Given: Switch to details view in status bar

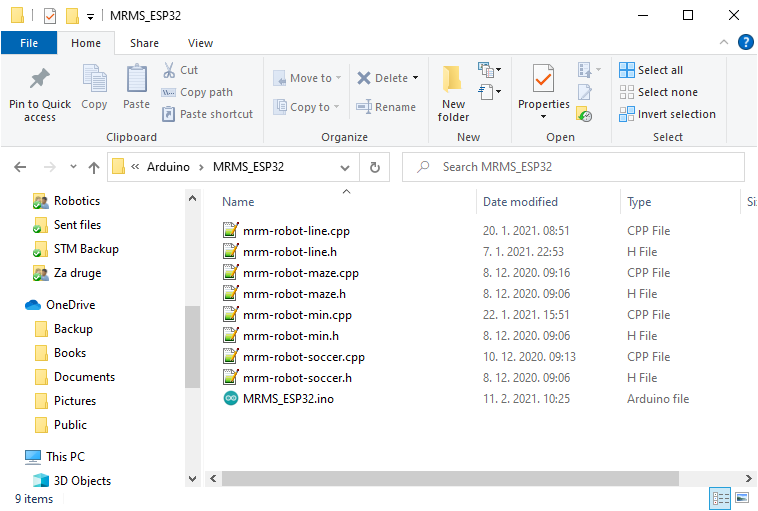Looking at the screenshot, I should click(720, 498).
